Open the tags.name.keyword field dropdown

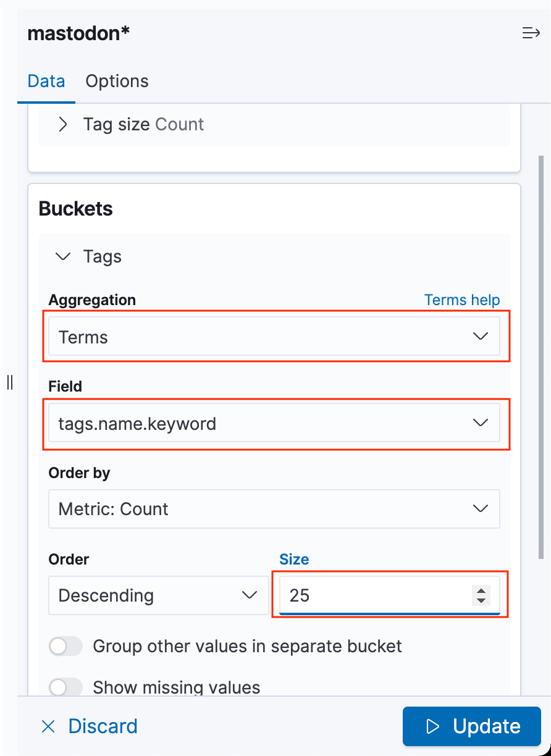(274, 423)
